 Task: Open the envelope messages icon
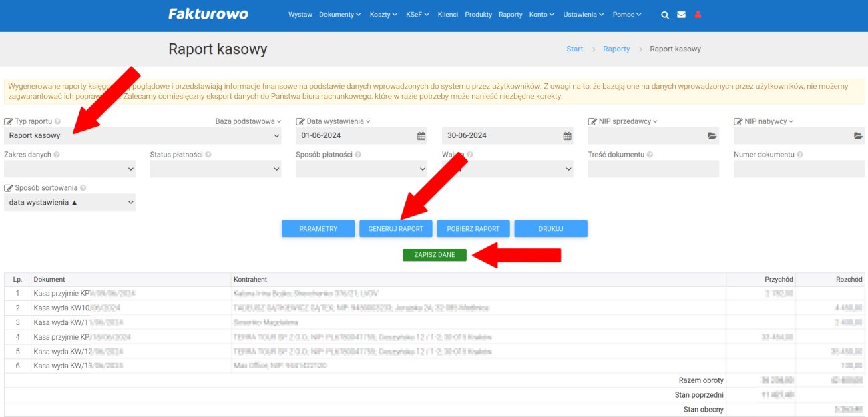pyautogui.click(x=681, y=15)
